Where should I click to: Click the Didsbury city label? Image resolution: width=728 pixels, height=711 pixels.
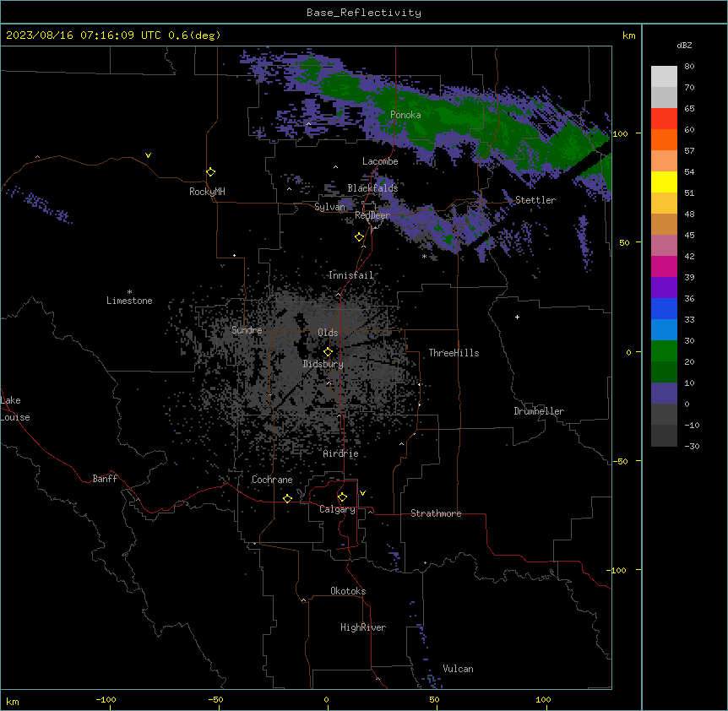(323, 364)
